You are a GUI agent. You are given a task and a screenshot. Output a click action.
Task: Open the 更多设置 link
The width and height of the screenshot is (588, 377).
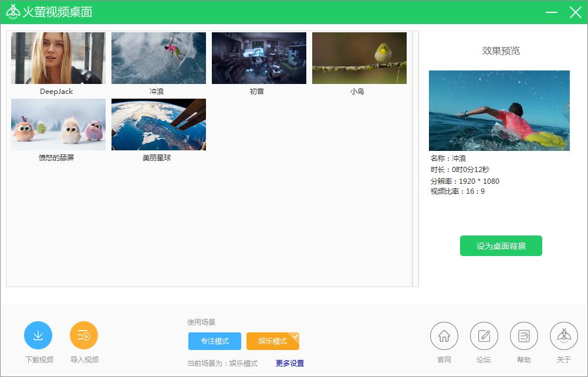(x=290, y=363)
